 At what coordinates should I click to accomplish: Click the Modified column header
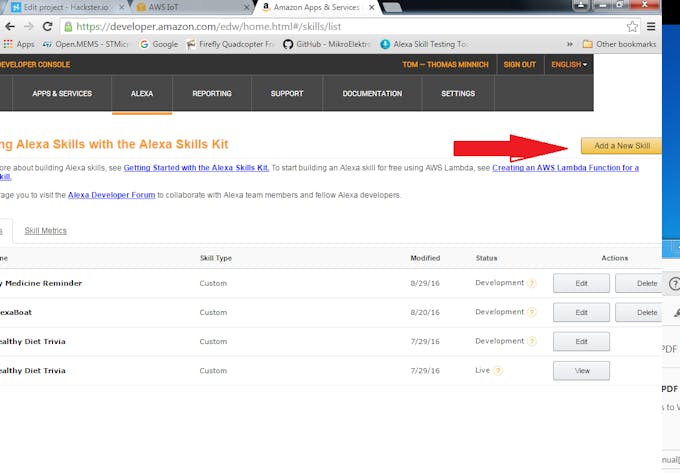425,258
